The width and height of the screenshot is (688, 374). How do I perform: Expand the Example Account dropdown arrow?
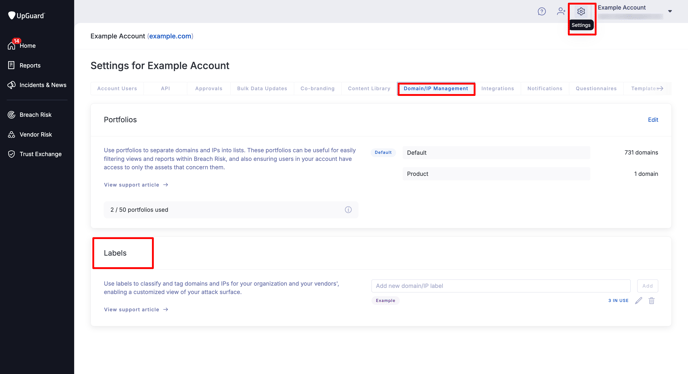click(670, 11)
